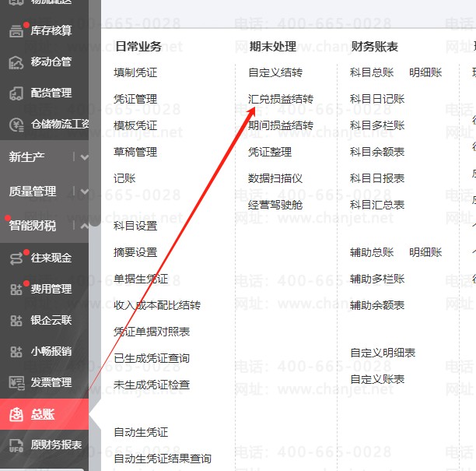Image resolution: width=476 pixels, height=471 pixels.
Task: Open 原财务报表 module label
Action: [57, 445]
